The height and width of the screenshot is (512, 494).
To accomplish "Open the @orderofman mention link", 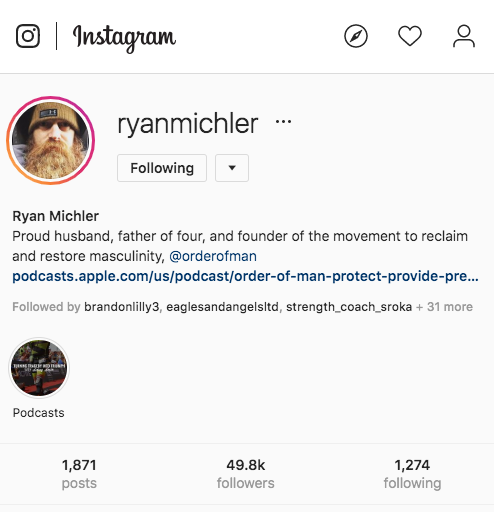I will pyautogui.click(x=213, y=256).
